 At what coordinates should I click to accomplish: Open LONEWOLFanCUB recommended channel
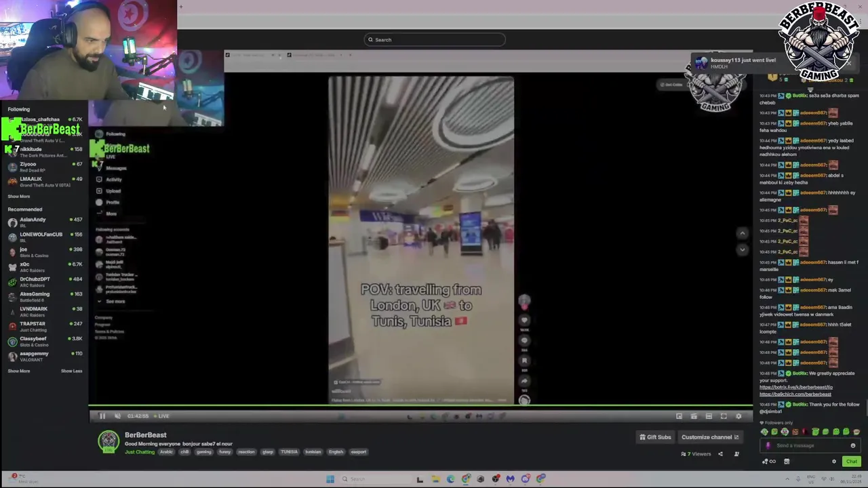click(x=45, y=237)
